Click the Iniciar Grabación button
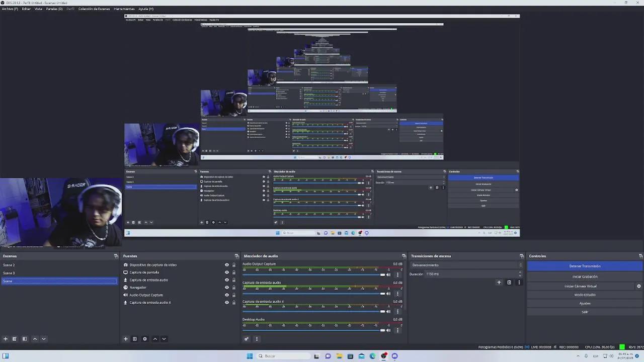Viewport: 644px width, 362px height. click(585, 277)
